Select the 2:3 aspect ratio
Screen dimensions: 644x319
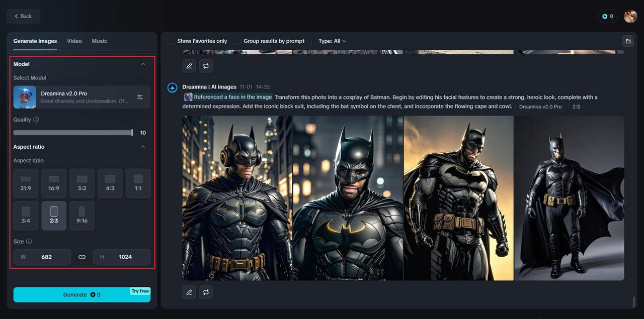coord(54,216)
